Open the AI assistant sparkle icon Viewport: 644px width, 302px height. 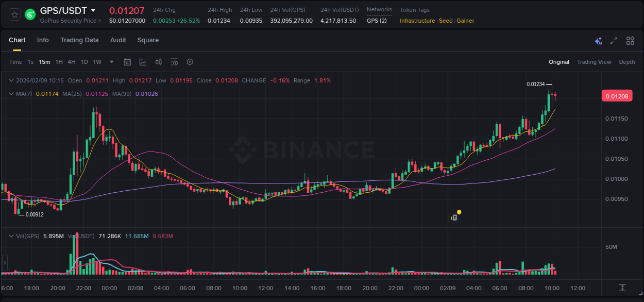[x=598, y=40]
